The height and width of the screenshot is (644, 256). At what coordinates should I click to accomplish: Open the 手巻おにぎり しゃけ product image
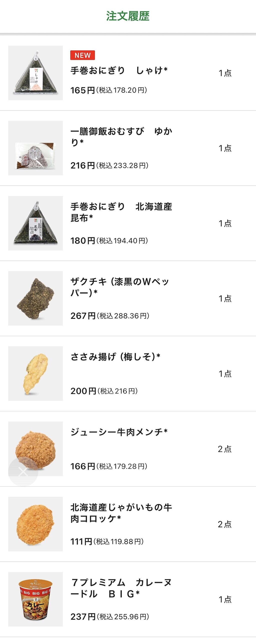(35, 73)
